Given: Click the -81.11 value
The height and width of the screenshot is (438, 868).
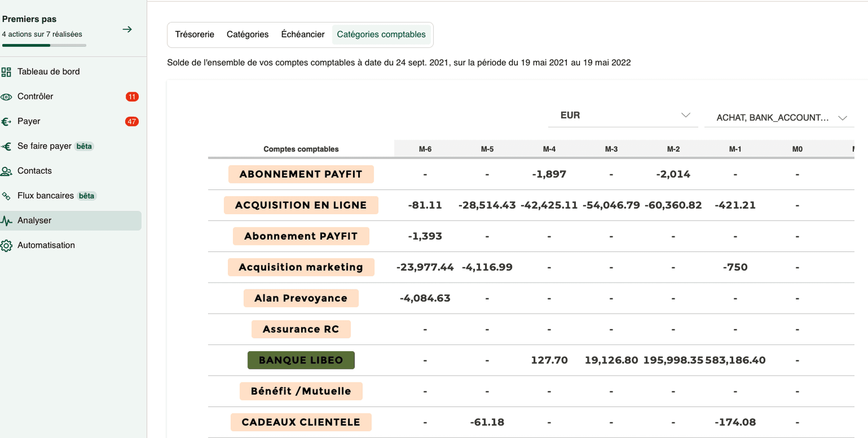Looking at the screenshot, I should [425, 205].
